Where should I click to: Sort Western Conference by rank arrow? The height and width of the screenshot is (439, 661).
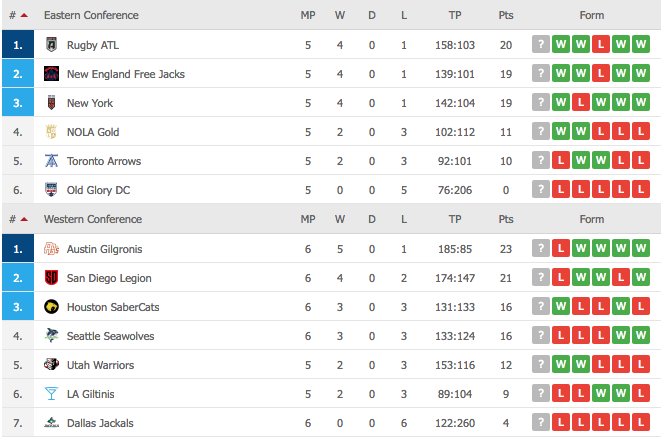24,219
